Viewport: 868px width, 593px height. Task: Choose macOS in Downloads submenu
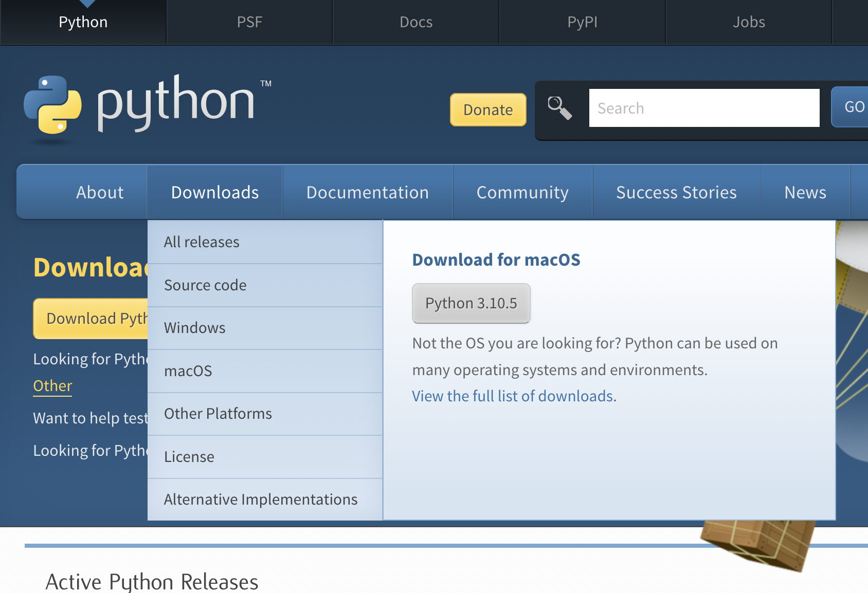(265, 371)
